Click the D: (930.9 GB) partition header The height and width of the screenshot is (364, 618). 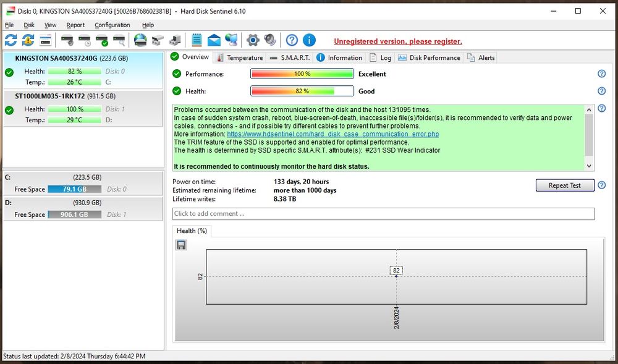click(83, 203)
